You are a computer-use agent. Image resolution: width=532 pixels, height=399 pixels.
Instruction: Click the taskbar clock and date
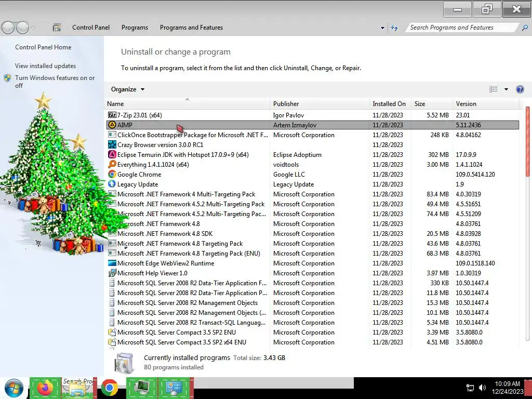[x=507, y=388]
